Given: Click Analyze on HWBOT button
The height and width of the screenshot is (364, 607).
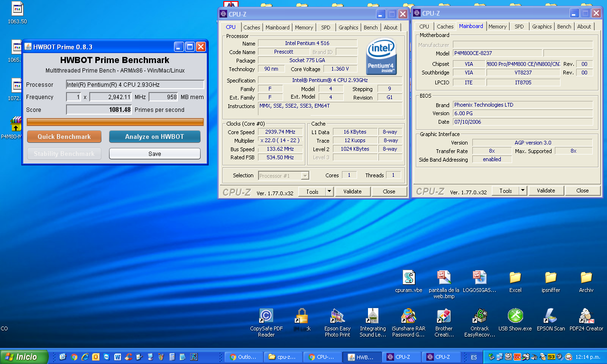Looking at the screenshot, I should tap(155, 136).
